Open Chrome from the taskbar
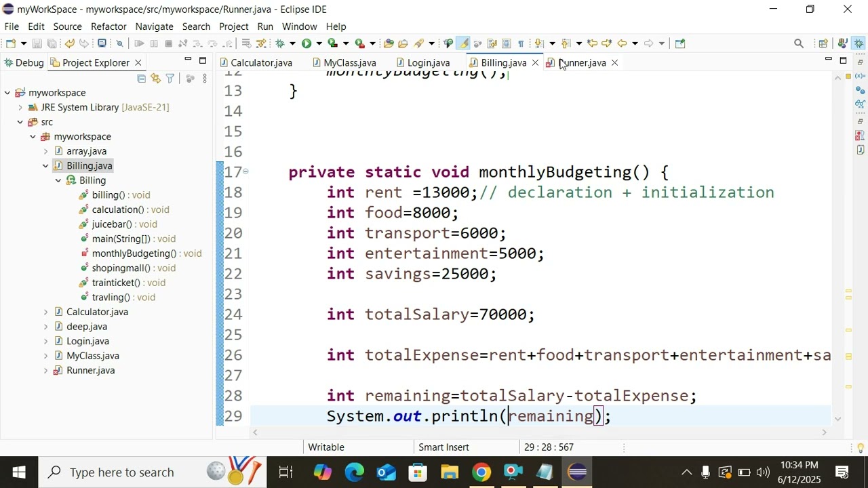Screen dimensions: 868x488 point(481,472)
